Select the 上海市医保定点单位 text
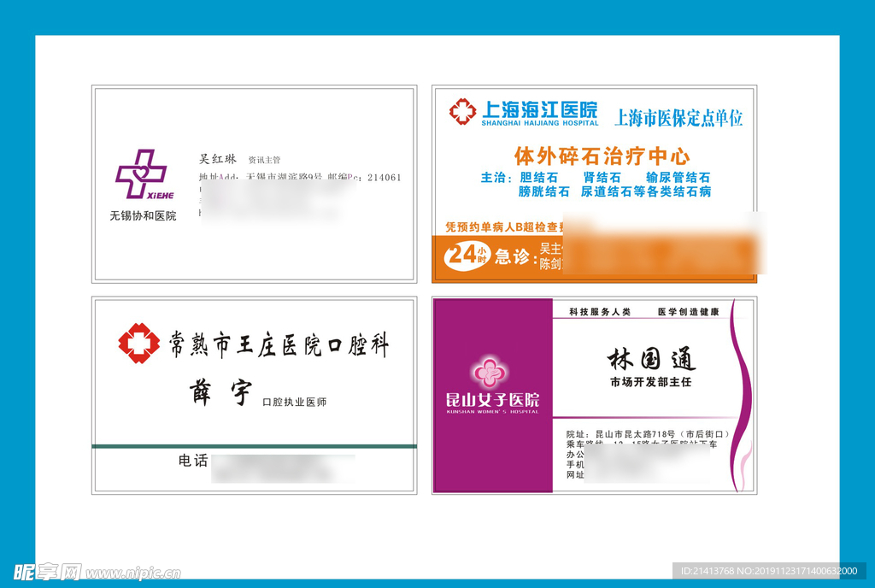This screenshot has height=588, width=875. (x=678, y=118)
